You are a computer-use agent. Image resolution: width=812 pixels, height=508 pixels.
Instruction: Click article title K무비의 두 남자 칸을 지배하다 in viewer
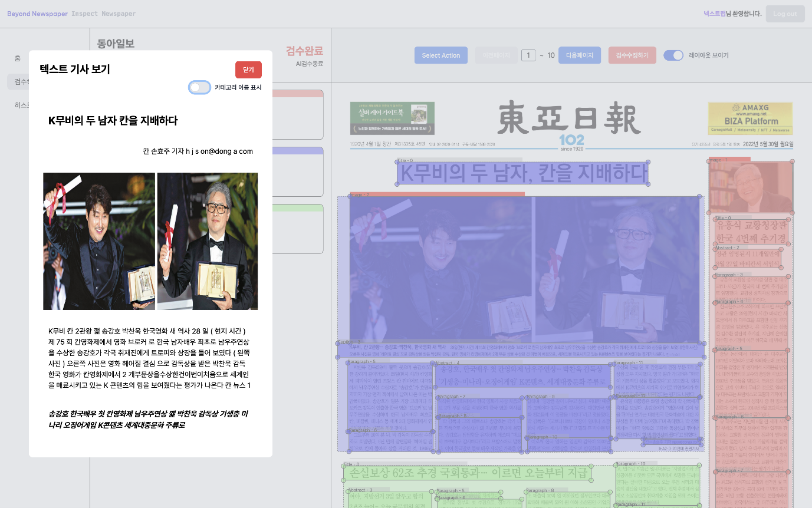pyautogui.click(x=113, y=121)
